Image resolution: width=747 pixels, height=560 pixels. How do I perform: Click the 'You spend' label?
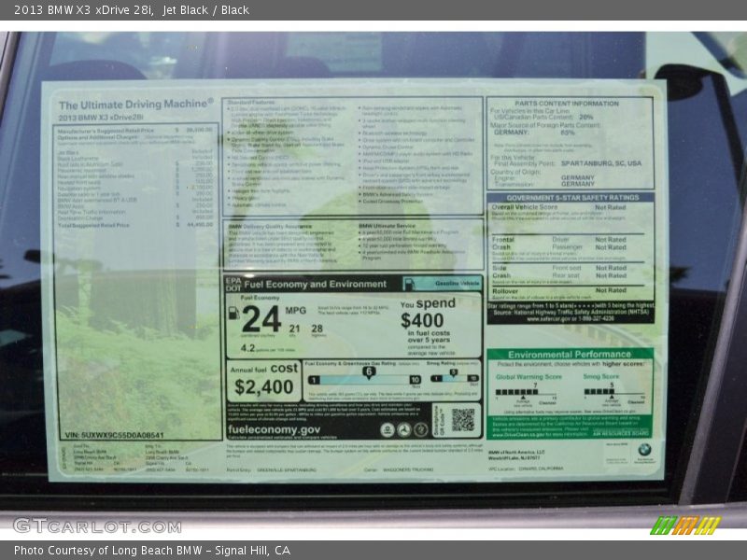pyautogui.click(x=428, y=303)
